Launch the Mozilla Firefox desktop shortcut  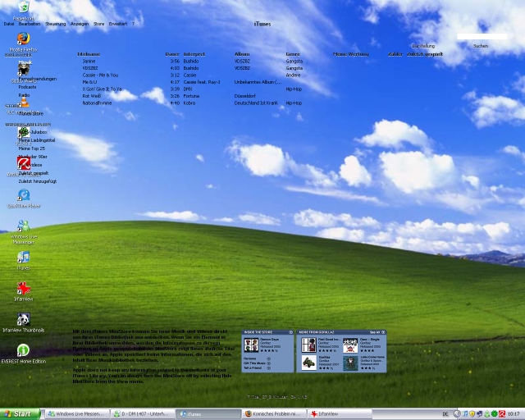[x=24, y=39]
